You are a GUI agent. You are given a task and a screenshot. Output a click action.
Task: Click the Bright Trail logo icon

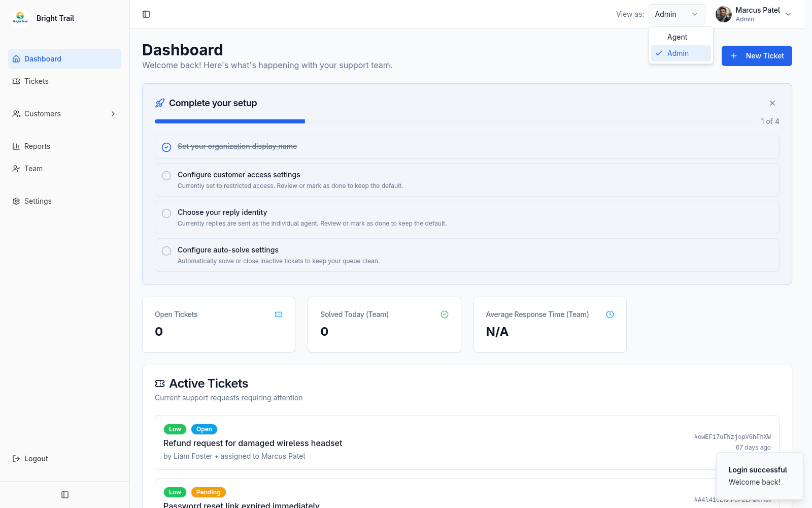20,18
